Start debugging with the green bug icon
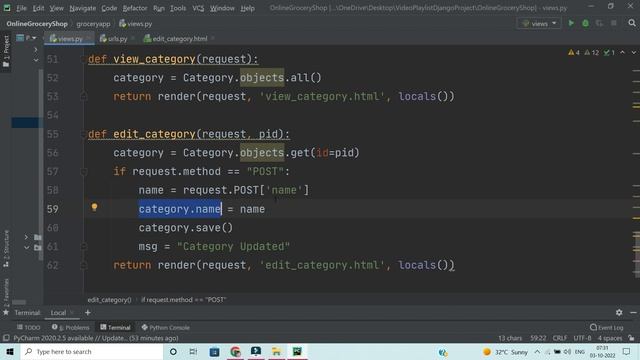This screenshot has height=360, width=640. (585, 23)
